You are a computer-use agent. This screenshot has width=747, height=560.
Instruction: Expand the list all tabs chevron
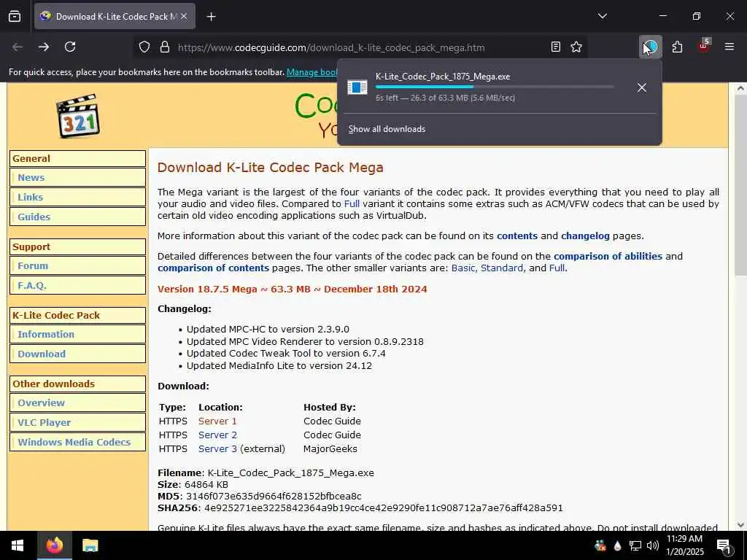602,16
